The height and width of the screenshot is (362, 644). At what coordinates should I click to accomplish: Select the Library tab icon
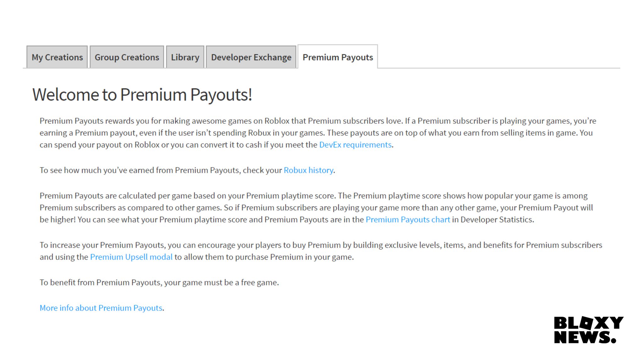(x=185, y=57)
